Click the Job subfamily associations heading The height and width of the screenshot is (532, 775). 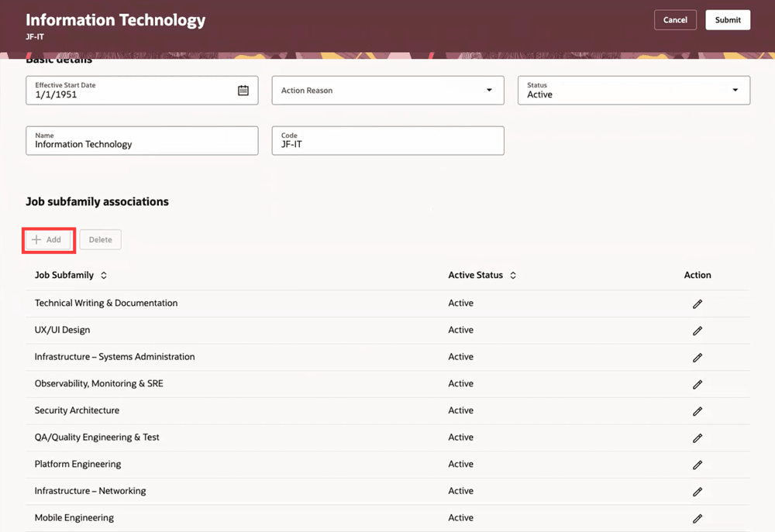coord(98,201)
